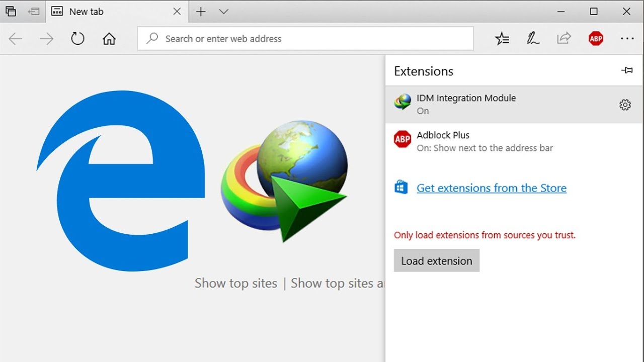Image resolution: width=644 pixels, height=362 pixels.
Task: Open Get extensions from the Store link
Action: tap(492, 188)
